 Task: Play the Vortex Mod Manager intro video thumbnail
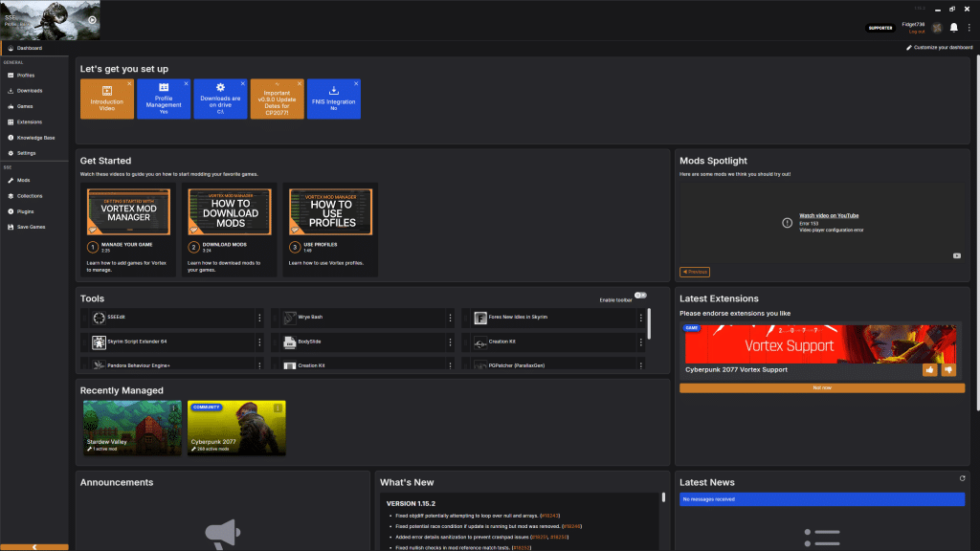click(129, 211)
